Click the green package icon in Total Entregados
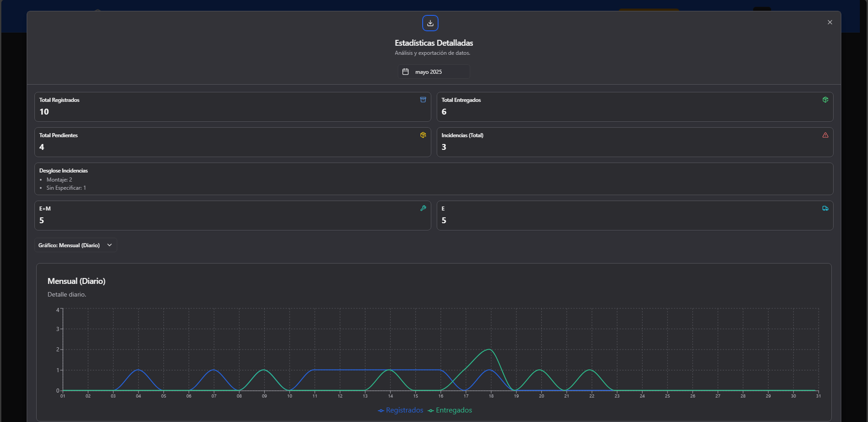Screen dimensions: 868x422 pos(825,100)
